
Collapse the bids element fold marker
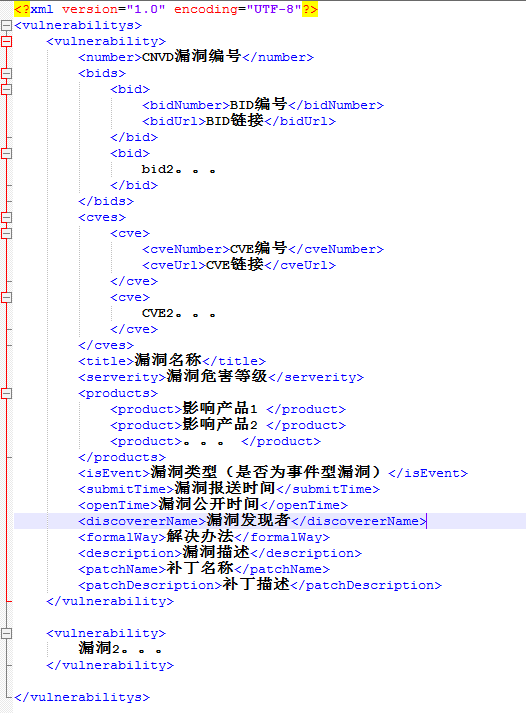6,73
